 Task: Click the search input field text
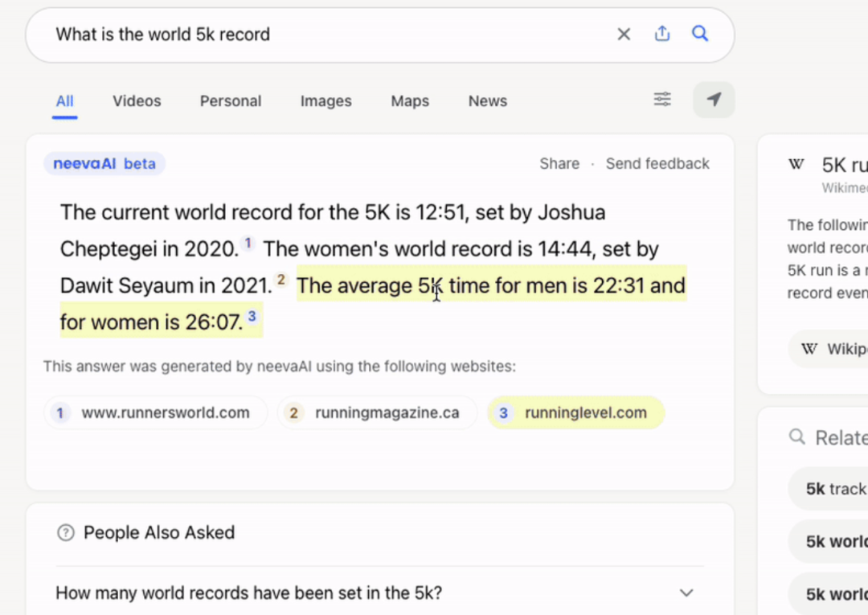click(x=162, y=35)
